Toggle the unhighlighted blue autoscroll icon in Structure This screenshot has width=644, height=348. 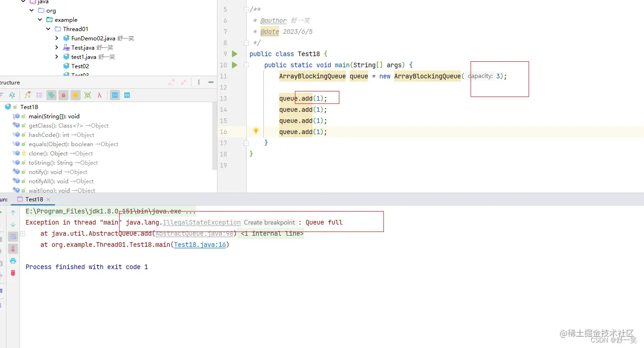pyautogui.click(x=127, y=95)
